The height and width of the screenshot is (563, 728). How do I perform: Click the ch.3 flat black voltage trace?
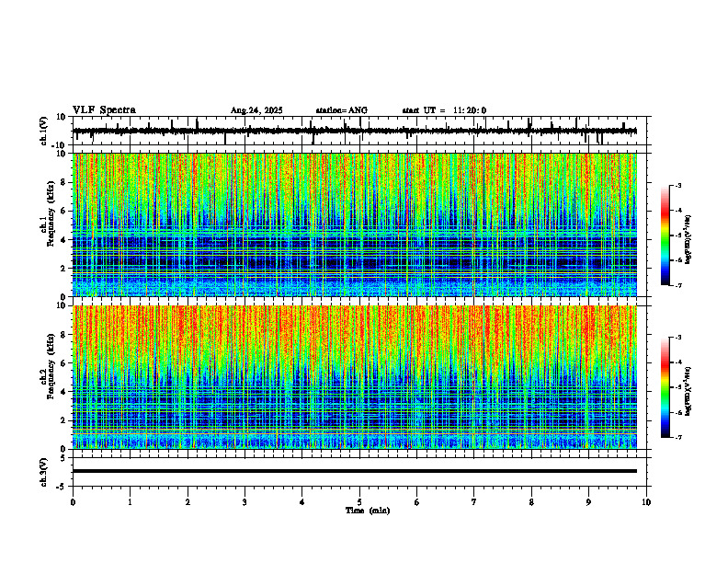point(355,471)
